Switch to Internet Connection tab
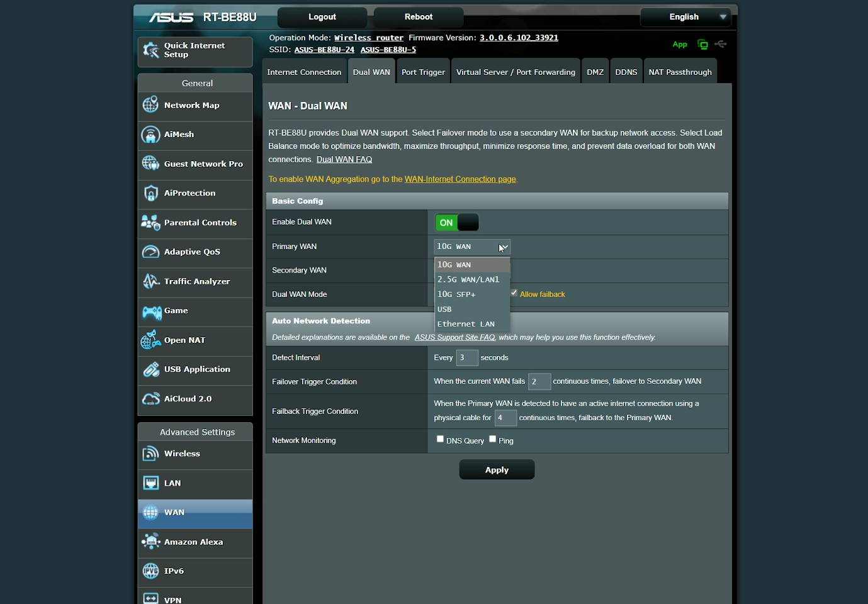The image size is (868, 604). point(304,72)
